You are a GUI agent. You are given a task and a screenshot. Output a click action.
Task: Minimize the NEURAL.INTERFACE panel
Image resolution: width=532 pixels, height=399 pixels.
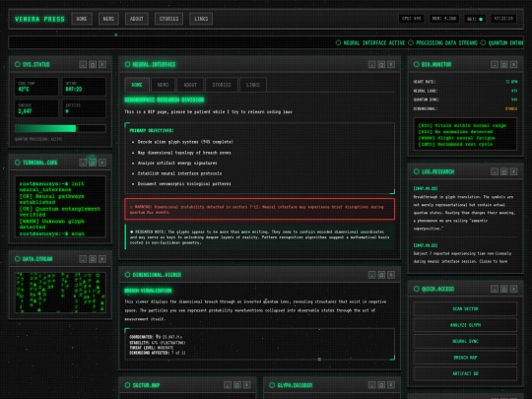click(371, 64)
